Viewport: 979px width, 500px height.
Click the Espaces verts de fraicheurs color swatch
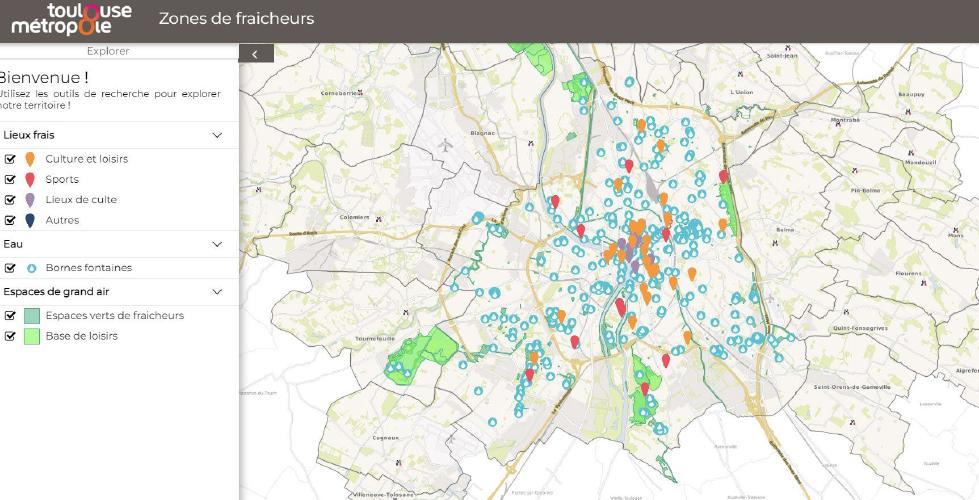coord(32,316)
